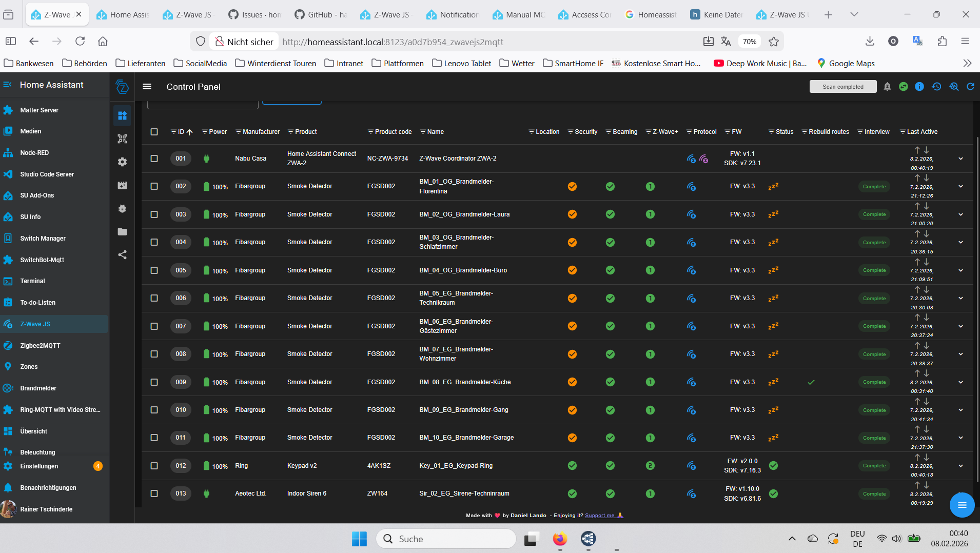Expand details of BM_04_OG_Brandmelder-Büro row
The width and height of the screenshot is (980, 553).
click(961, 270)
